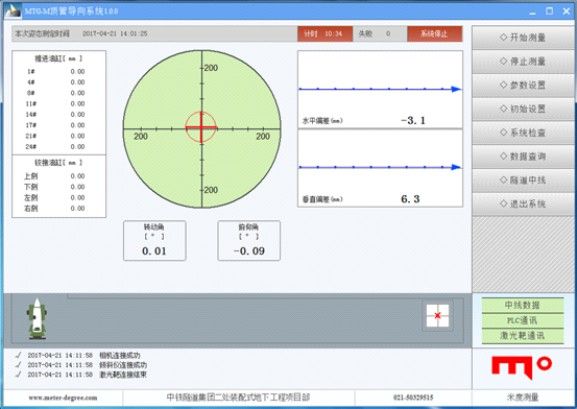Click the 中线数据 green status indicator
This screenshot has width=577, height=409.
point(523,305)
